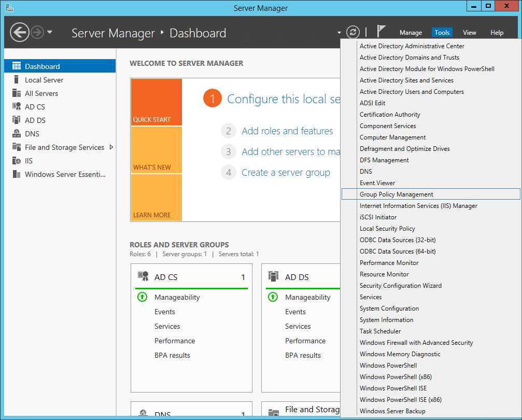Click the forward navigation arrow
Viewport: 522px width, 420px height.
[x=38, y=32]
